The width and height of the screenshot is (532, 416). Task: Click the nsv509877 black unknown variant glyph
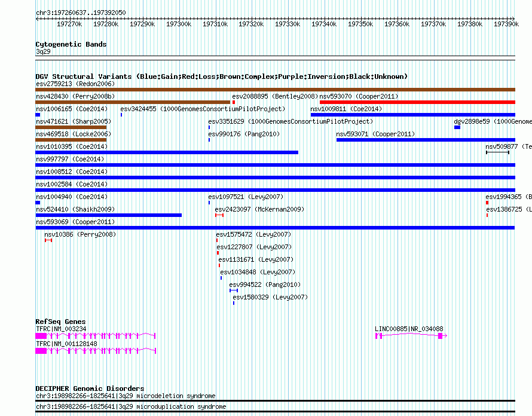click(x=497, y=152)
